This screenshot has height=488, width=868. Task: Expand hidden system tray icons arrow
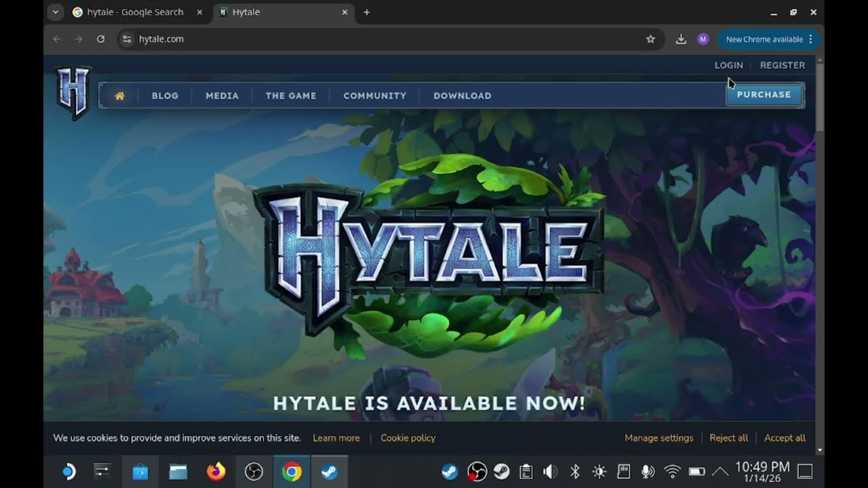pyautogui.click(x=720, y=471)
